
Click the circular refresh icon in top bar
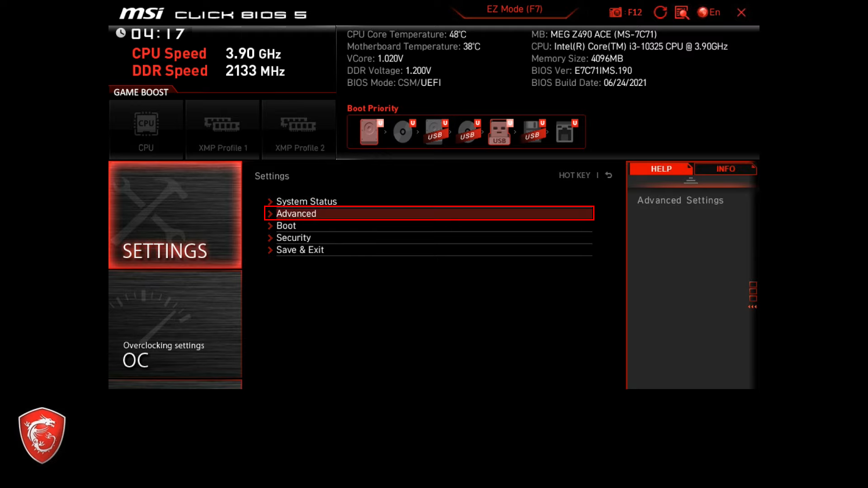point(660,12)
